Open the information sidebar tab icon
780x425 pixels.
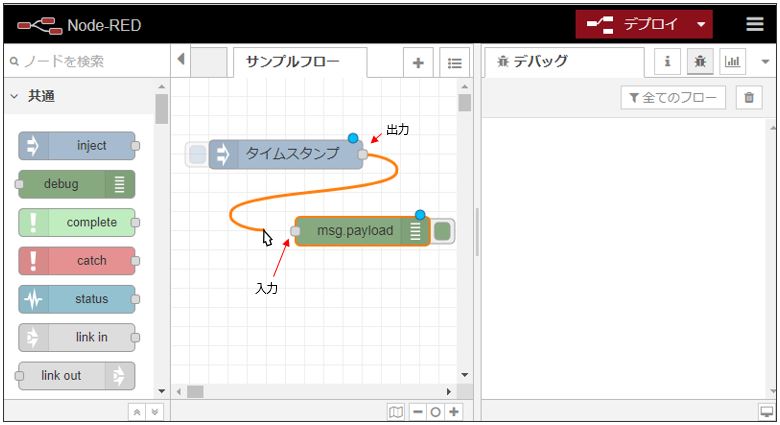(667, 61)
